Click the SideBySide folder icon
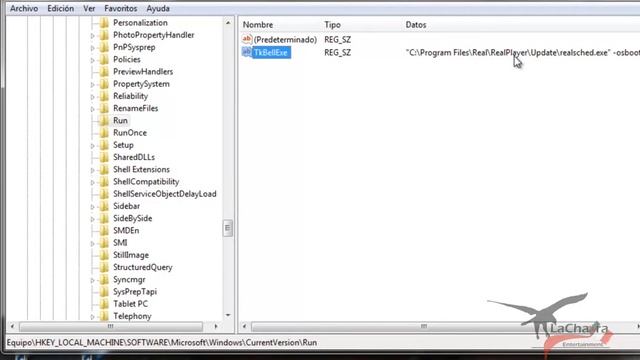This screenshot has height=360, width=640. [x=104, y=218]
